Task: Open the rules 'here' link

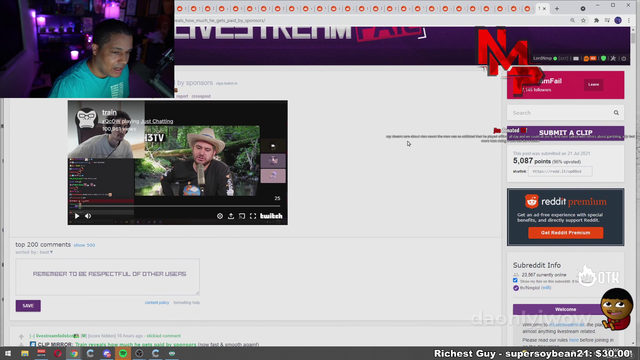Action: (x=573, y=340)
